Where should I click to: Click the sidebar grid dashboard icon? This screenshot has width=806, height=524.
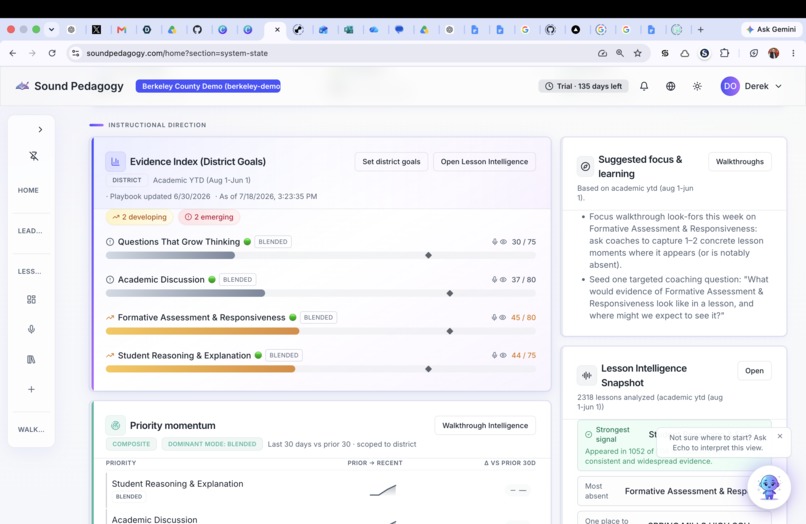tap(31, 299)
